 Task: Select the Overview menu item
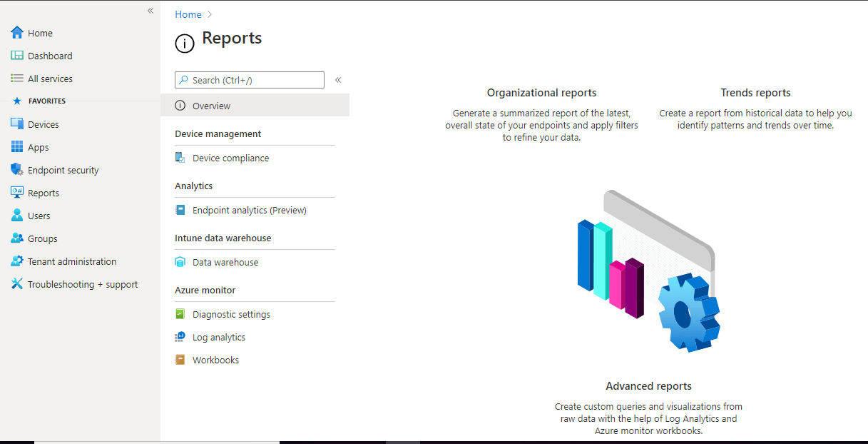(255, 106)
